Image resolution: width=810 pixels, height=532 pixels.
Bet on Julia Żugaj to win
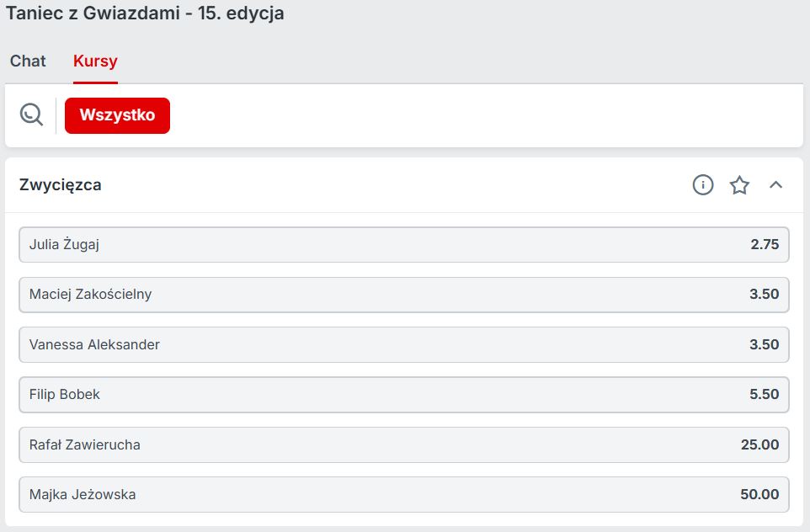[404, 244]
